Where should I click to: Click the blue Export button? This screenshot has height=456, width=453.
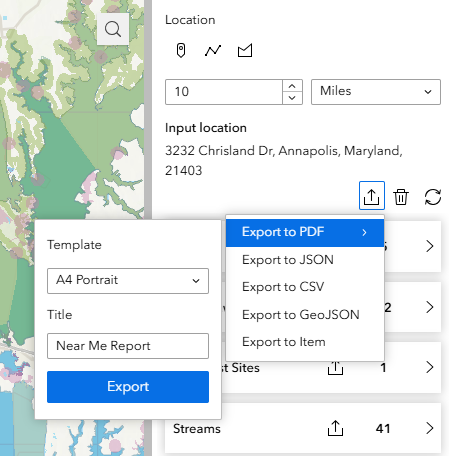[128, 387]
